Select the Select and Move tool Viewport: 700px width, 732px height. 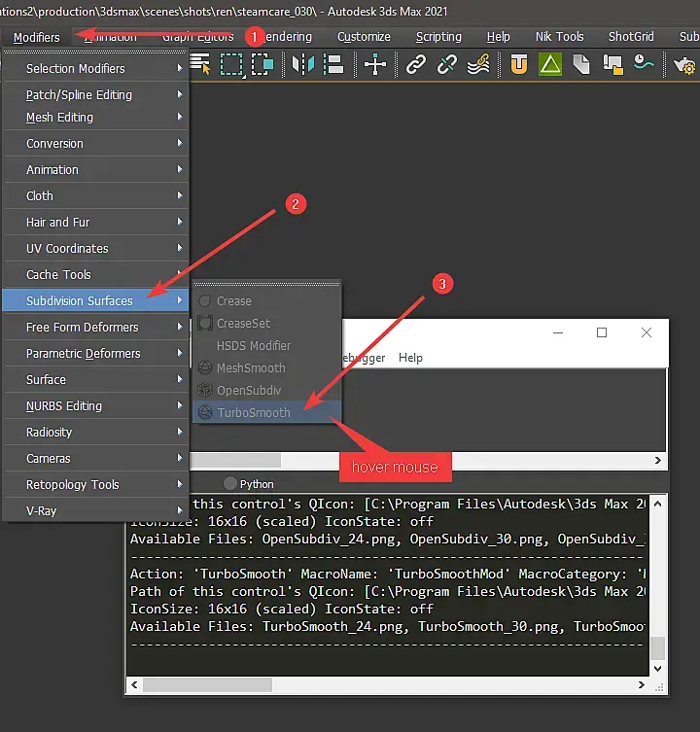[375, 65]
